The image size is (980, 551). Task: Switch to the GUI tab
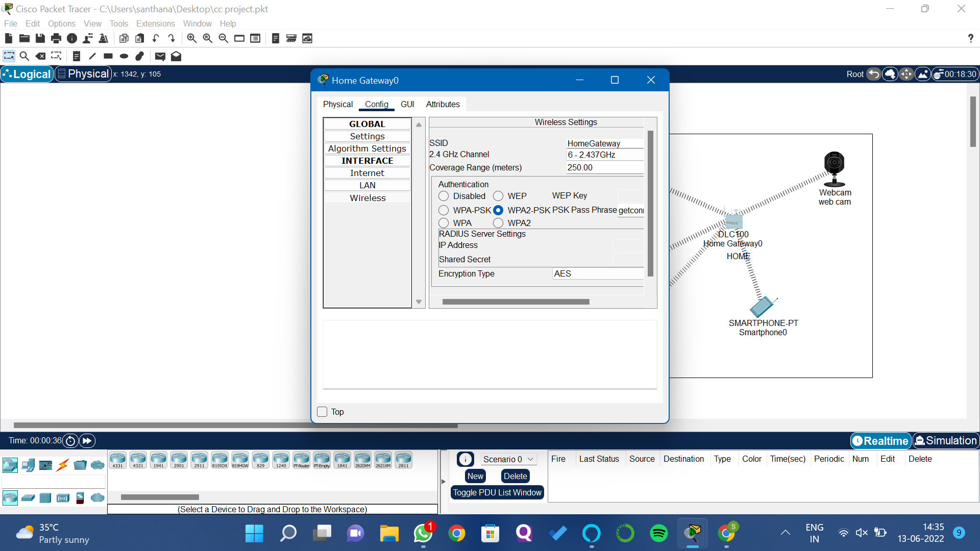tap(407, 104)
